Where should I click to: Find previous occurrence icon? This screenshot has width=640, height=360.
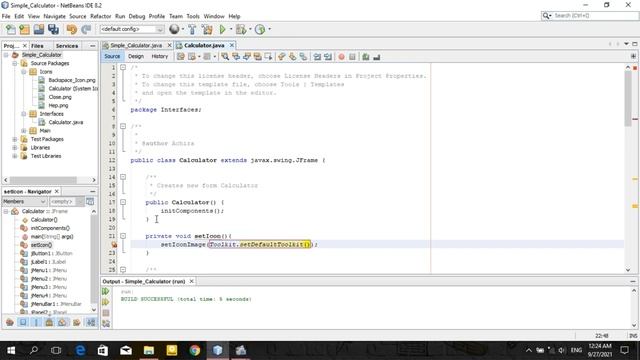click(236, 57)
